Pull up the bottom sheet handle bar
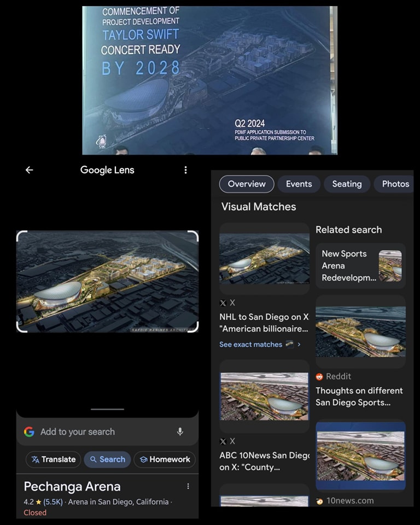420x525 pixels. point(108,409)
